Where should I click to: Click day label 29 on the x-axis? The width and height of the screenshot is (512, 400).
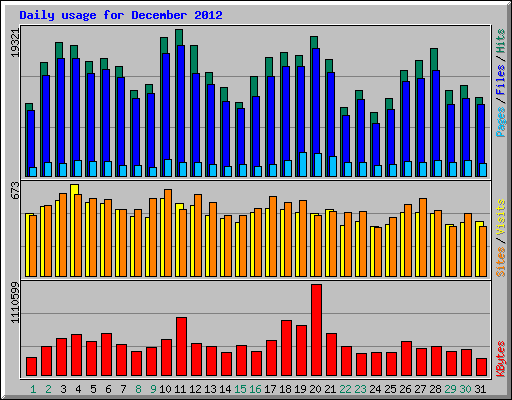[450, 389]
